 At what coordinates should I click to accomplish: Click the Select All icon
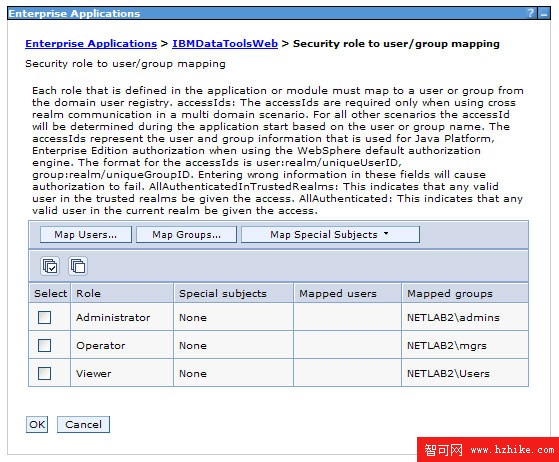50,266
